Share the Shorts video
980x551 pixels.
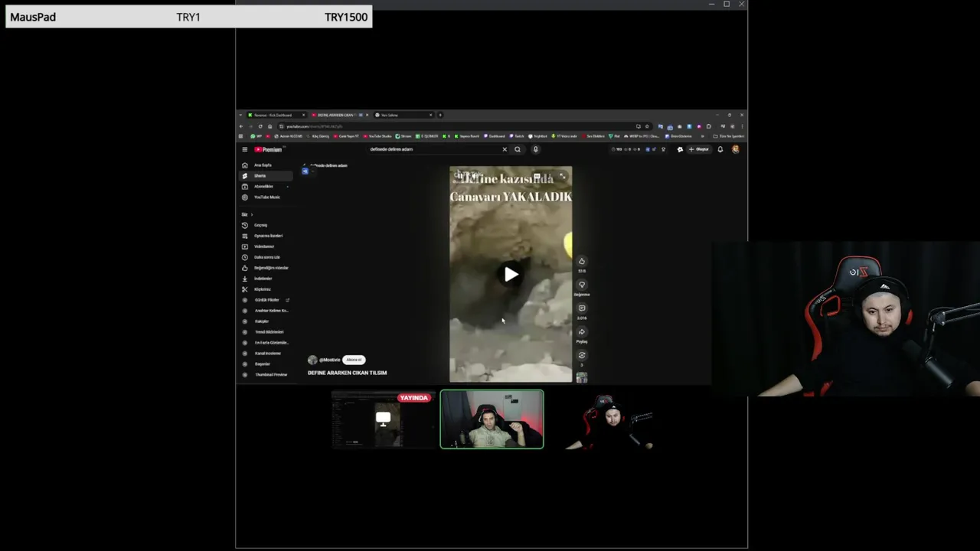point(582,332)
